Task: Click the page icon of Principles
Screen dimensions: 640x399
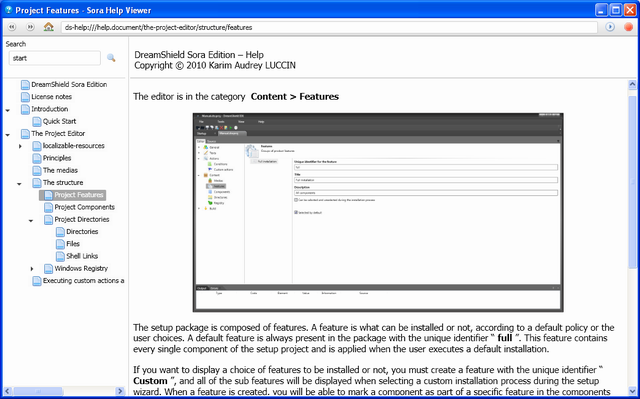Action: tap(37, 158)
